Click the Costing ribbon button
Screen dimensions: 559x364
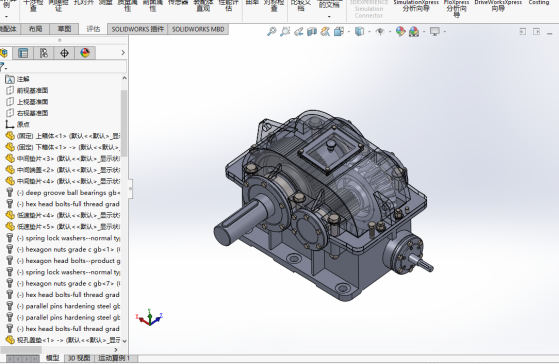click(539, 3)
